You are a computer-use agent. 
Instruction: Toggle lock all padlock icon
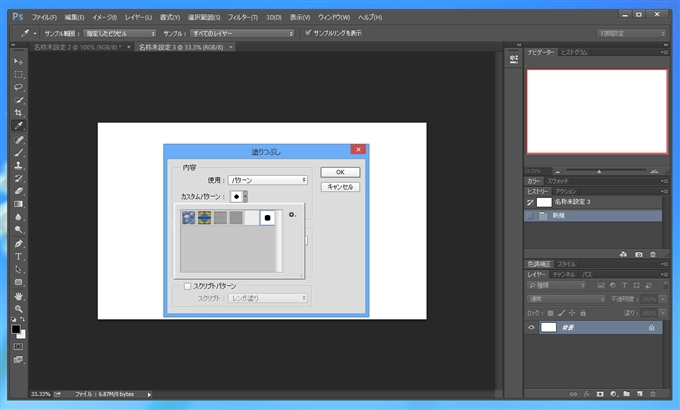pos(583,313)
